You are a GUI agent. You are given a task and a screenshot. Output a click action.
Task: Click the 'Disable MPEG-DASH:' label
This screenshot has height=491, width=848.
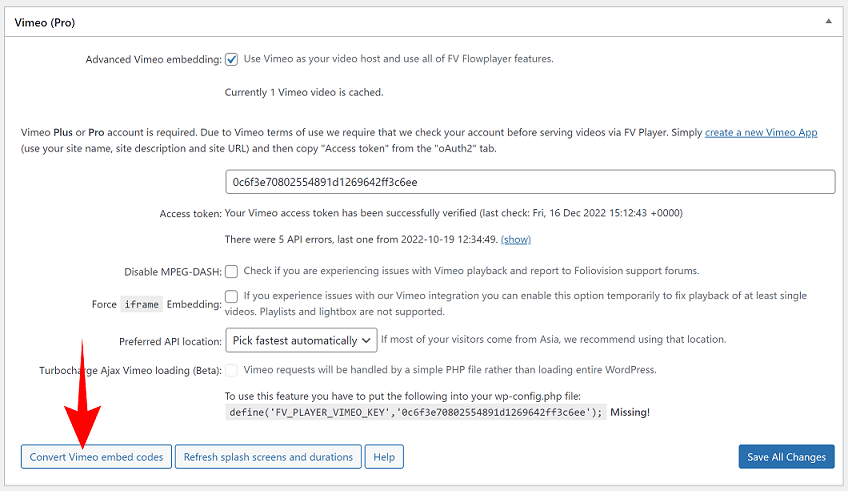[173, 272]
